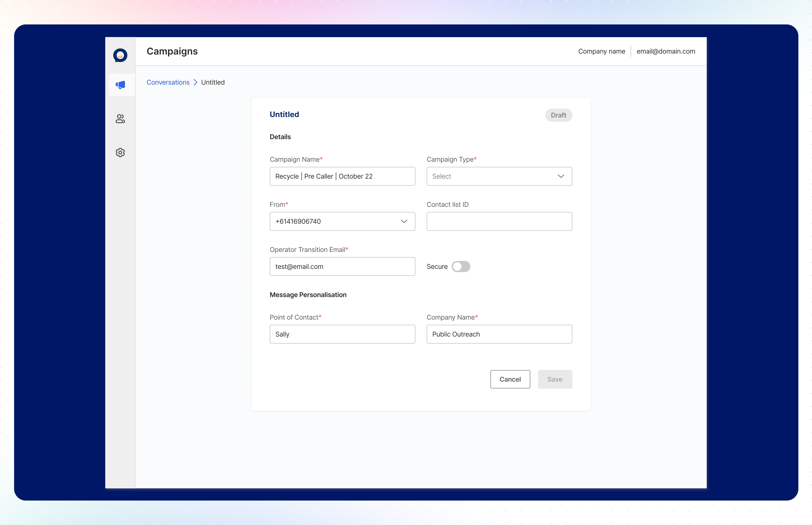This screenshot has width=812, height=525.
Task: Open the Campaign Type Select dropdown
Action: pyautogui.click(x=499, y=176)
